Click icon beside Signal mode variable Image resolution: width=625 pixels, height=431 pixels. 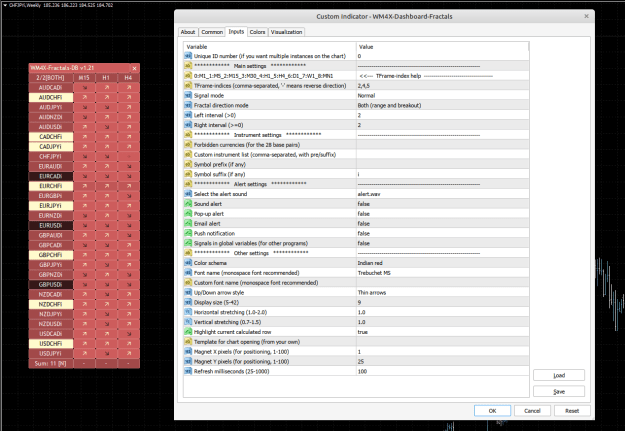tap(188, 95)
